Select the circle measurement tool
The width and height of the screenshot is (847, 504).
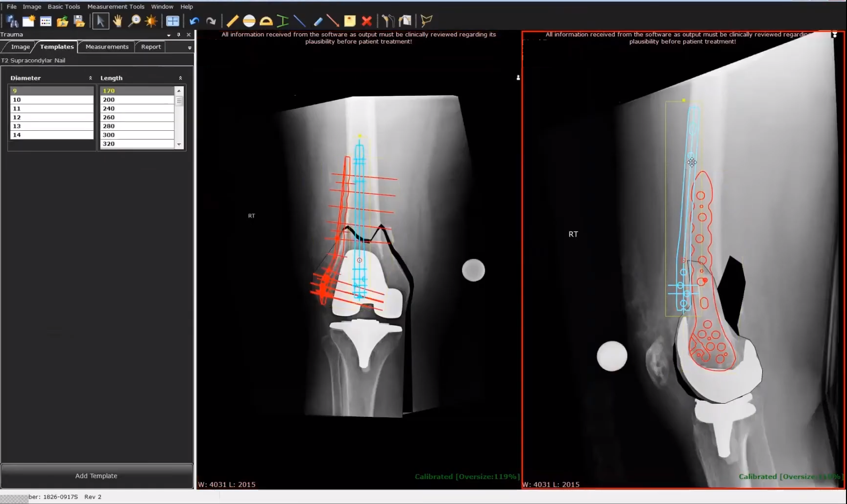(249, 21)
